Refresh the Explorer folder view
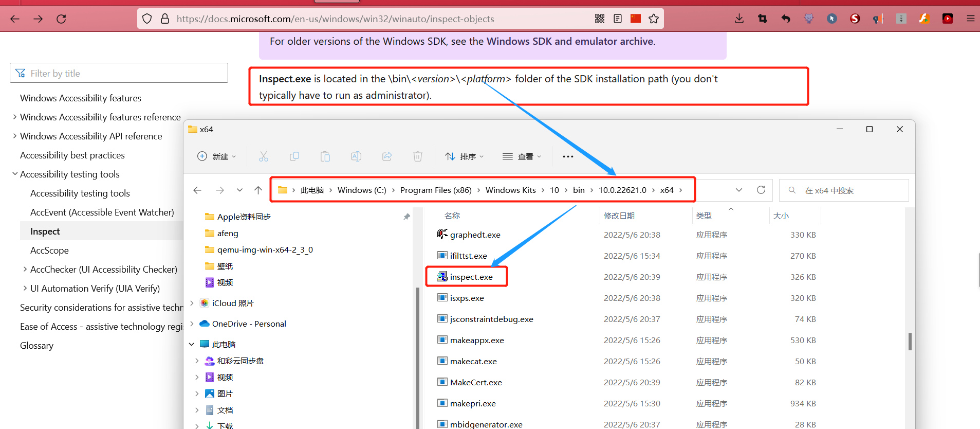Viewport: 980px width, 429px height. 761,190
